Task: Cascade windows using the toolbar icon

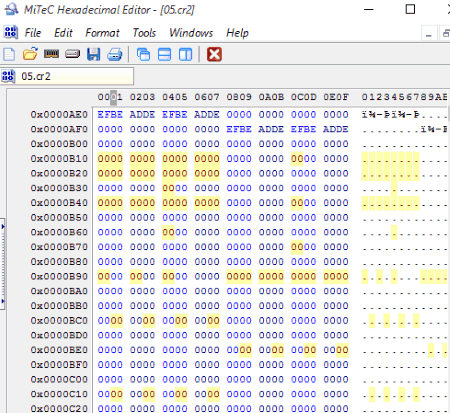Action: 143,54
